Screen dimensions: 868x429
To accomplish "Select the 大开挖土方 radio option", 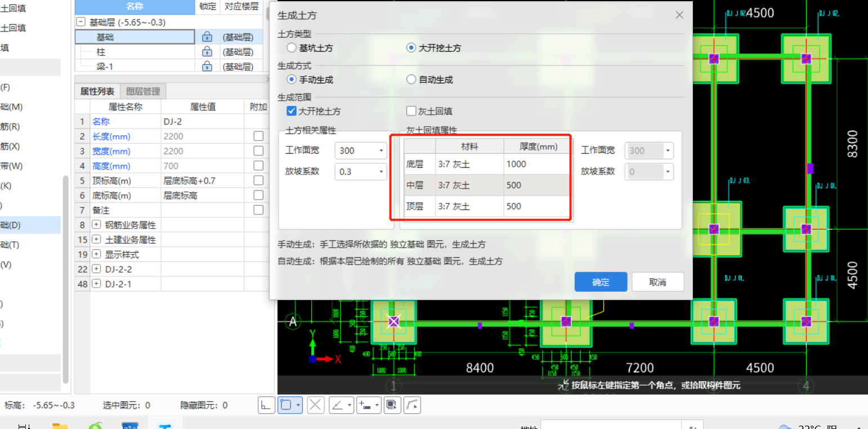I will 411,48.
